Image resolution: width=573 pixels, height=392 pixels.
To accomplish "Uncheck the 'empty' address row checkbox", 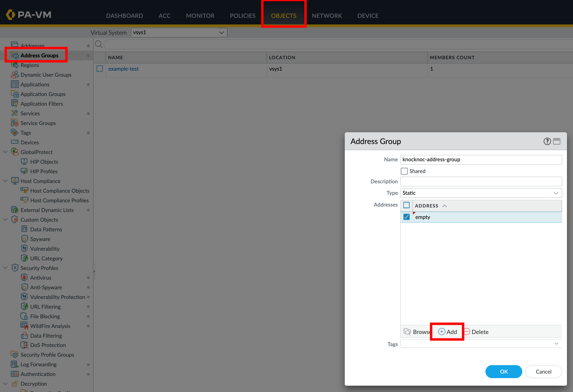I will 406,217.
